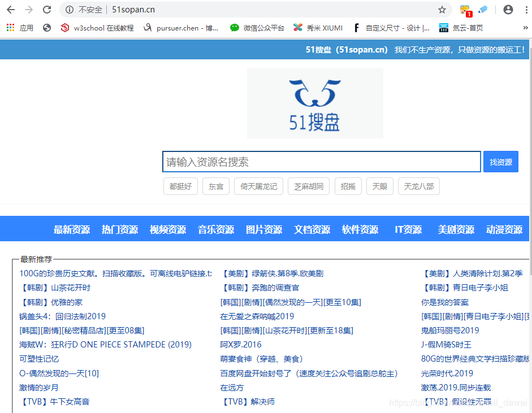This screenshot has width=532, height=413.
Task: Select the 芝麻胡同 suggestion tag
Action: click(309, 186)
